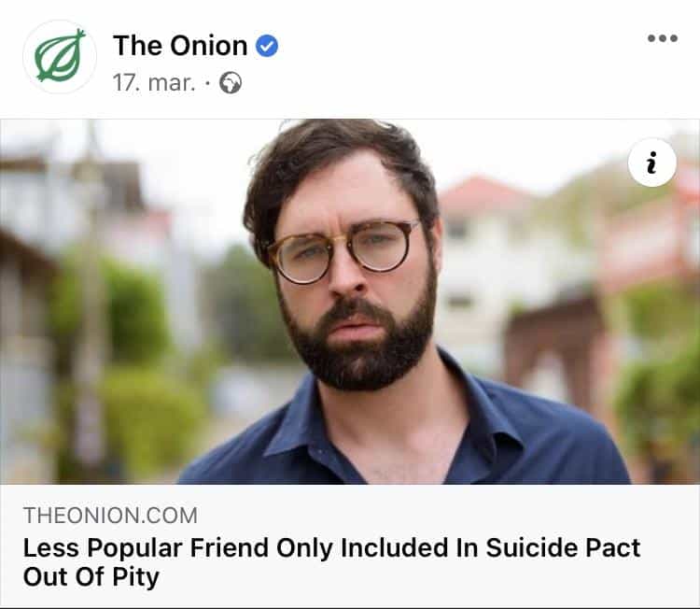Open The Onion page name link
This screenshot has height=609, width=700.
180,45
